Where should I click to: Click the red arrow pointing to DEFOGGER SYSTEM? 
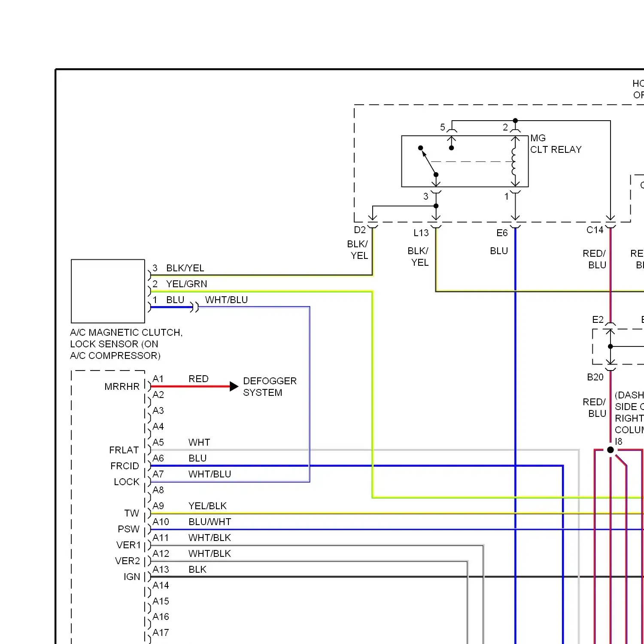point(234,386)
